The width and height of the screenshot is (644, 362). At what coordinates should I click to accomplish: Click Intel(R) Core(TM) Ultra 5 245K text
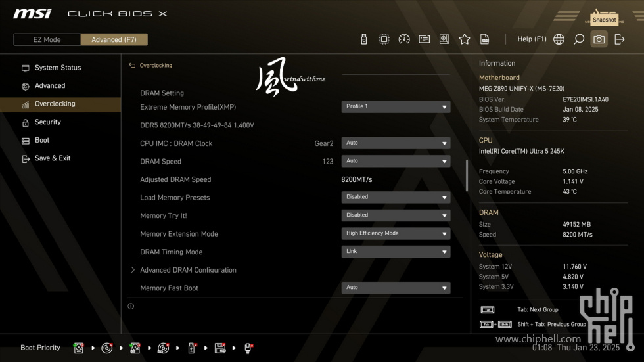pyautogui.click(x=522, y=152)
